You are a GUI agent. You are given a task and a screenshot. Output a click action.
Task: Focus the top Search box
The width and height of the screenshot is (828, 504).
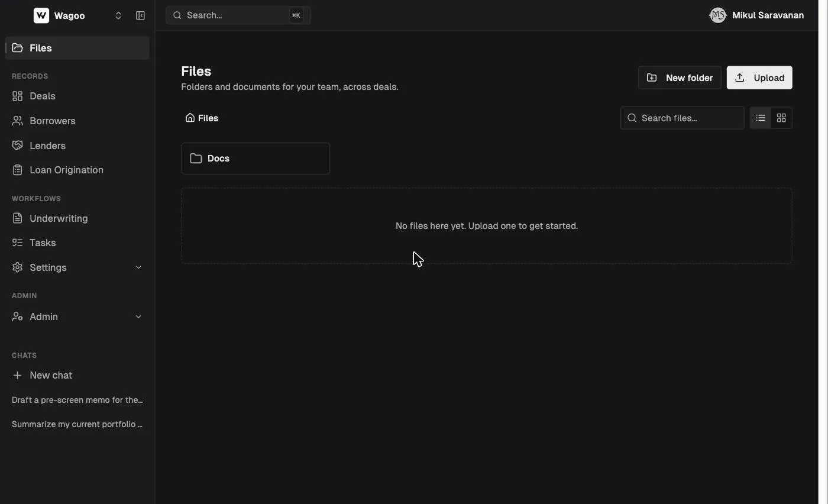coord(238,15)
